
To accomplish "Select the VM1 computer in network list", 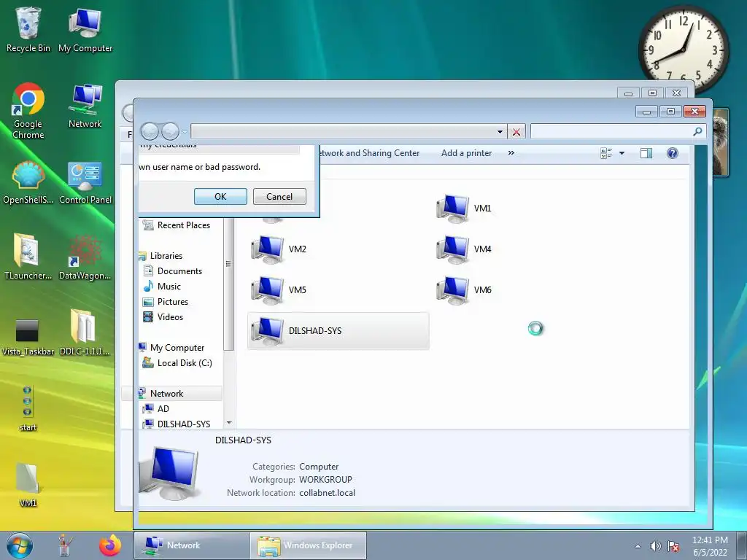I will 464,209.
